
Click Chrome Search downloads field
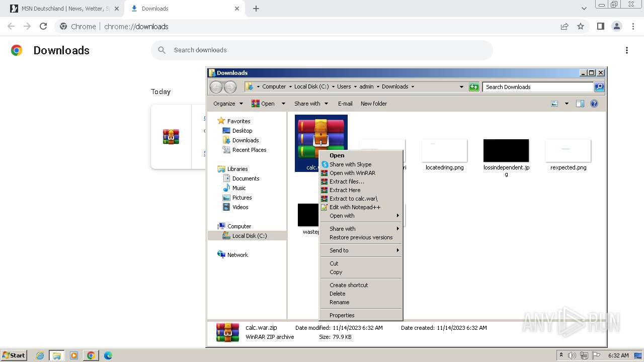322,50
